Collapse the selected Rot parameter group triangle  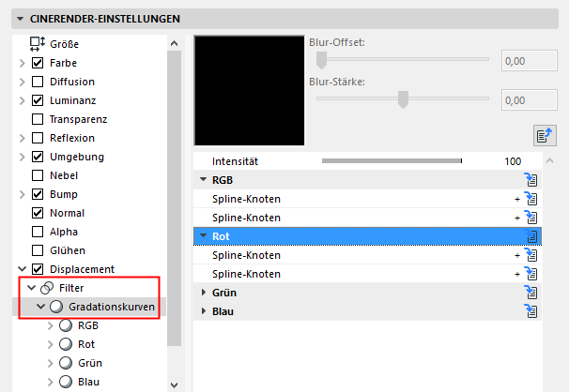point(203,235)
